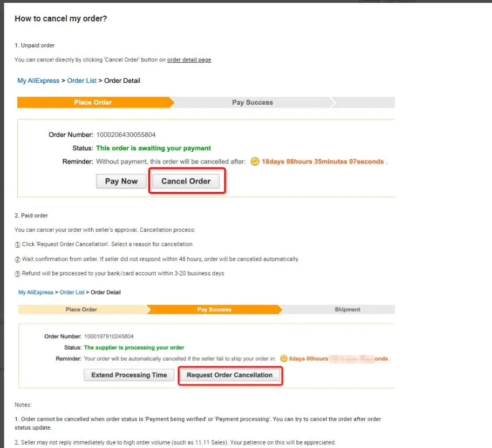The image size is (492, 448).
Task: Open My AliExpress breadcrumb above the unpaid order
Action: click(38, 81)
